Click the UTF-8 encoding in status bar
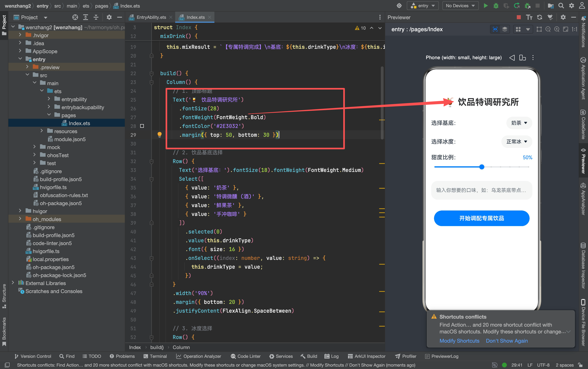Viewport: 588px width, 369px height. tap(543, 365)
